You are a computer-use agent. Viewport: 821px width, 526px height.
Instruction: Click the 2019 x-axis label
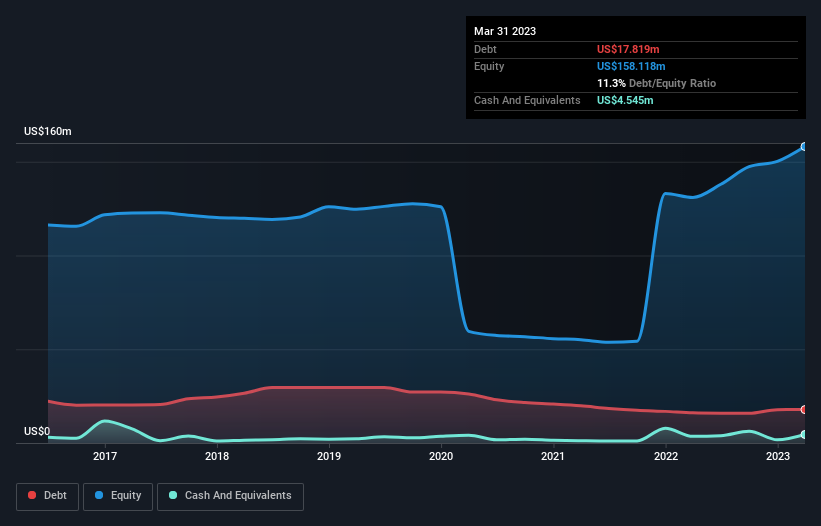click(x=329, y=456)
